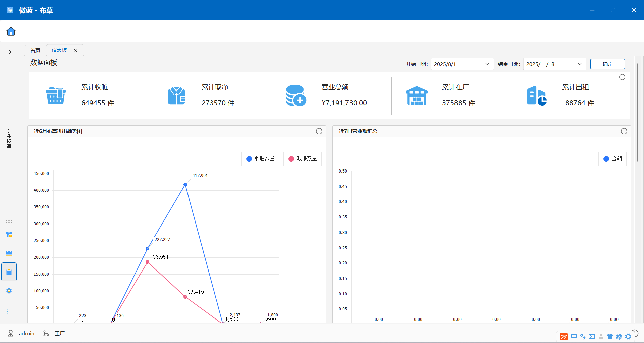Refresh the 近6月布草进出趋势图 chart

(x=319, y=131)
